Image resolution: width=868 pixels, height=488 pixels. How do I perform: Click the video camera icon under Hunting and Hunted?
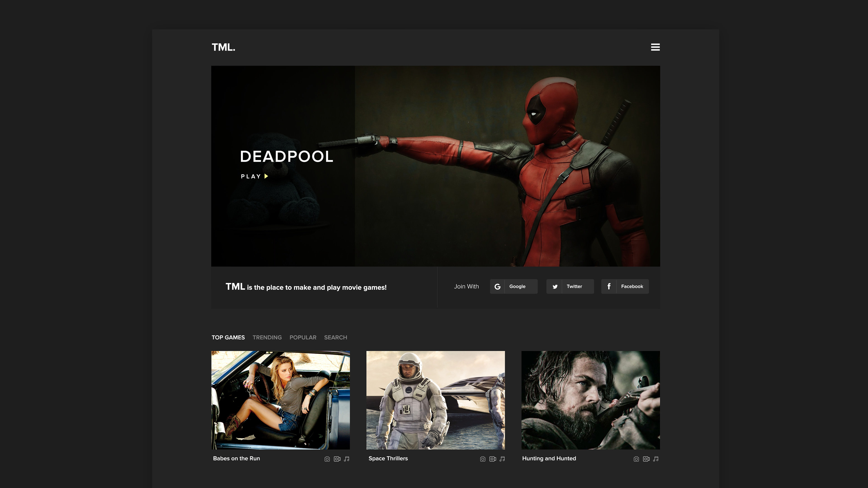coord(646,459)
